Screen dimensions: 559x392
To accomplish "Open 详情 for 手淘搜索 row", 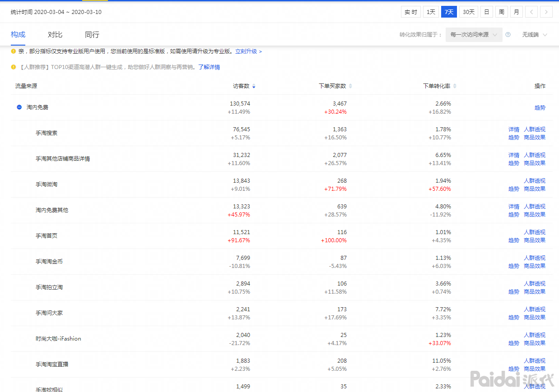I will pyautogui.click(x=514, y=129).
